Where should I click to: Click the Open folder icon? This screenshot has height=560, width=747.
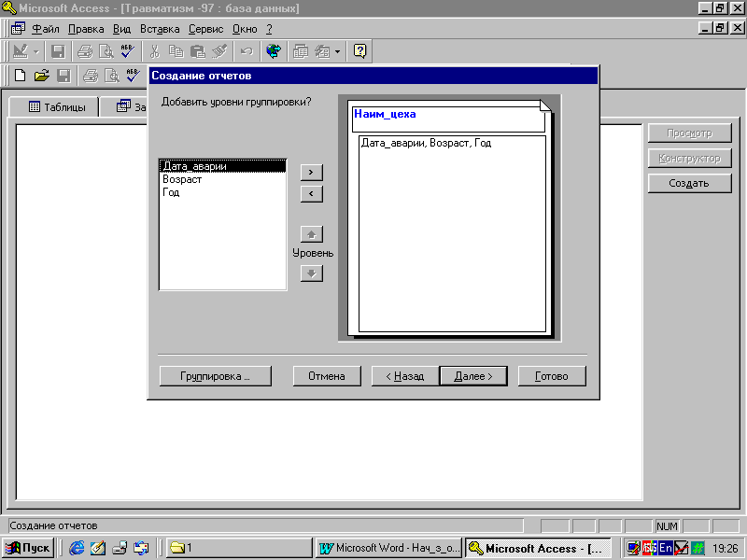click(x=41, y=76)
